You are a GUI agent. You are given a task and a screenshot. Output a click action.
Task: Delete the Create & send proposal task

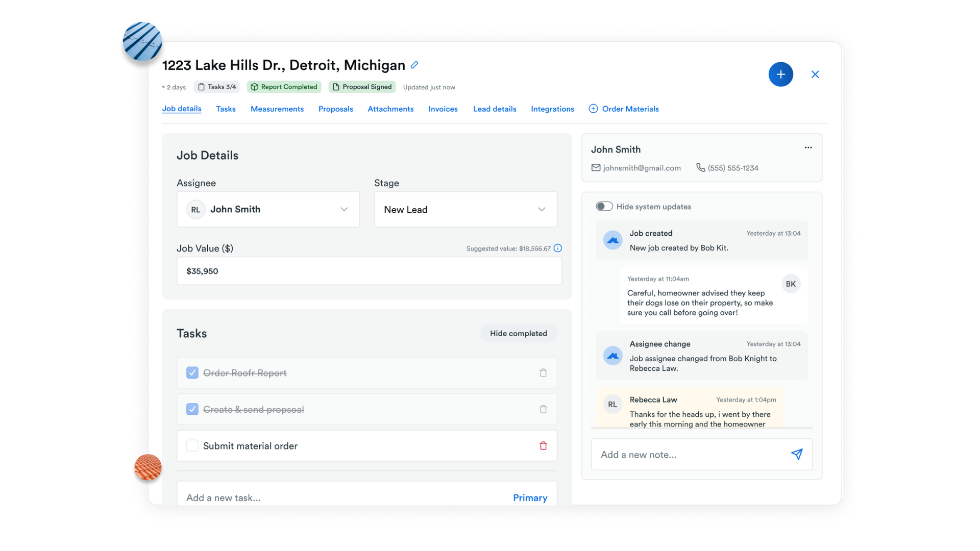point(543,409)
